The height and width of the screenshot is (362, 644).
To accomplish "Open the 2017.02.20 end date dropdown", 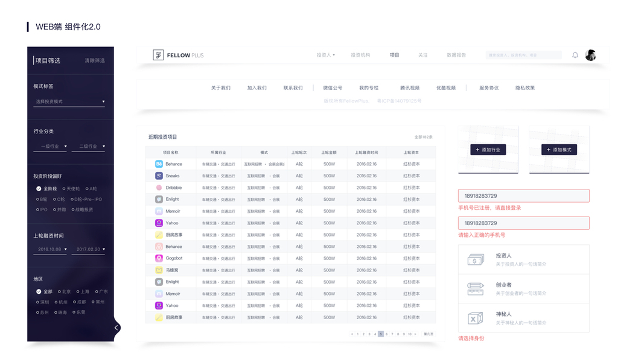I will click(88, 249).
